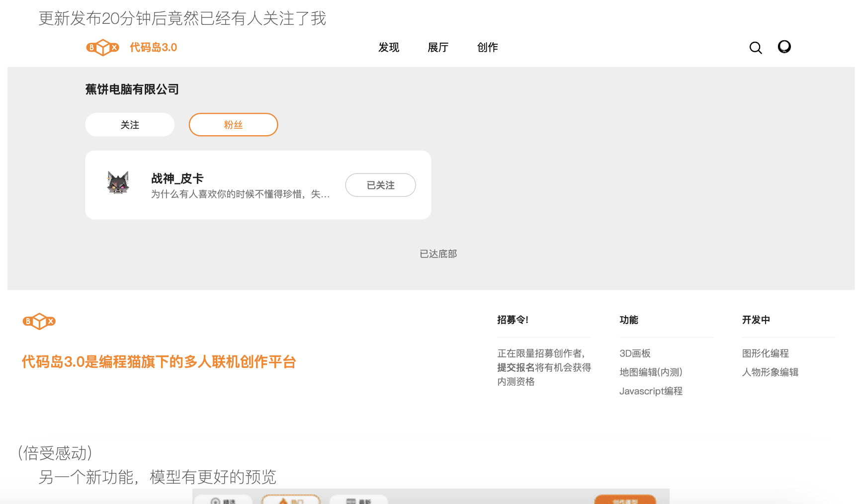860x504 pixels.
Task: Open the 图形化编程 footer link
Action: click(x=766, y=353)
